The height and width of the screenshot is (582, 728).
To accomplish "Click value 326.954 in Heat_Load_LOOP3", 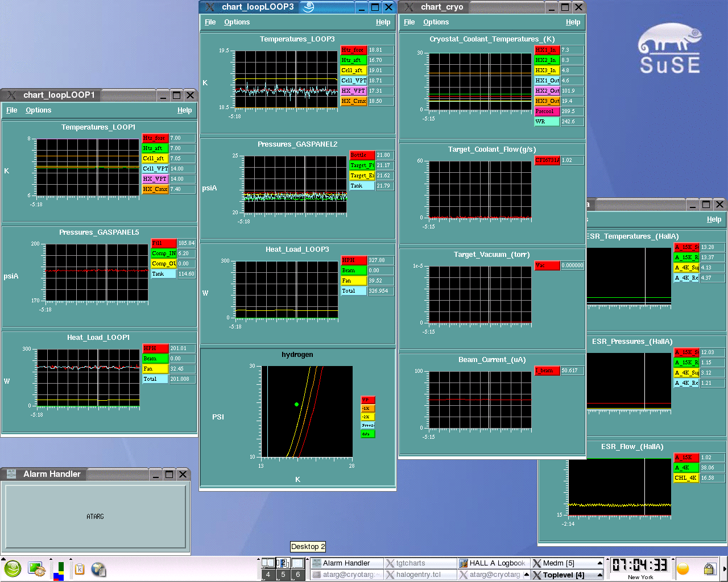I will 381,291.
